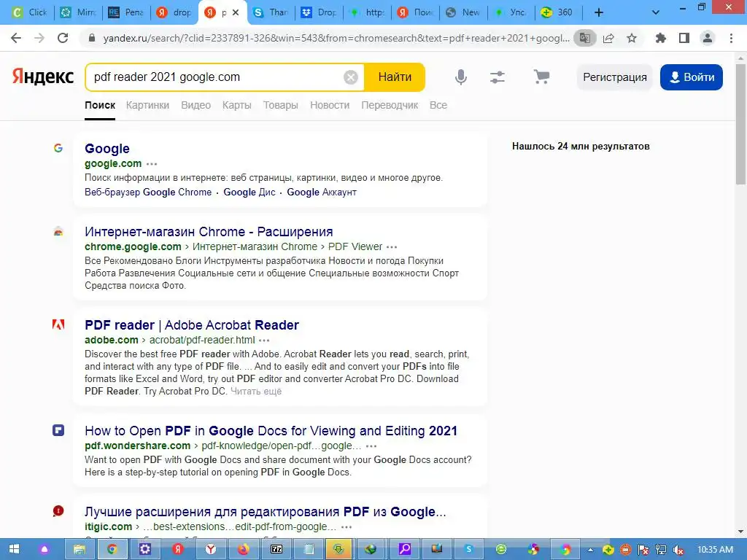This screenshot has width=747, height=560.
Task: View site security lock information
Action: pos(92,38)
